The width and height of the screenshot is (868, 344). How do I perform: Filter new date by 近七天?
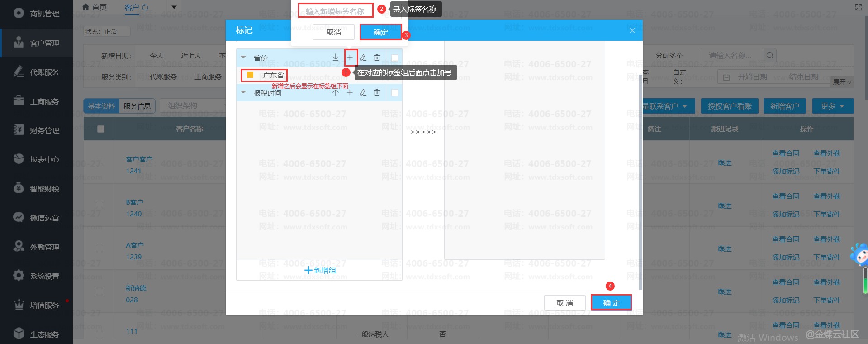point(191,55)
